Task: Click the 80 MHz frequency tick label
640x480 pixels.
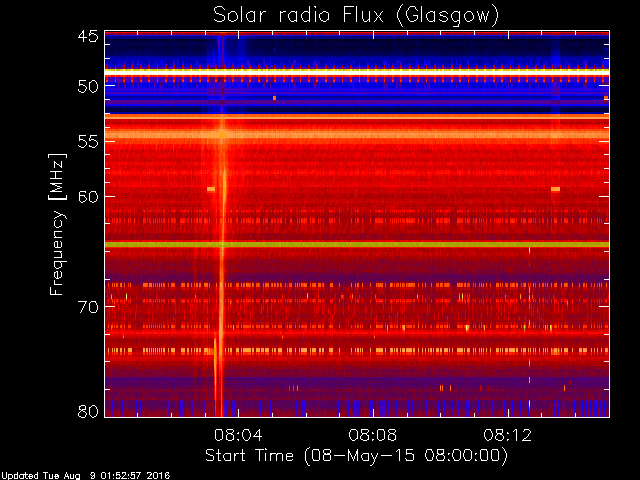Action: click(88, 411)
